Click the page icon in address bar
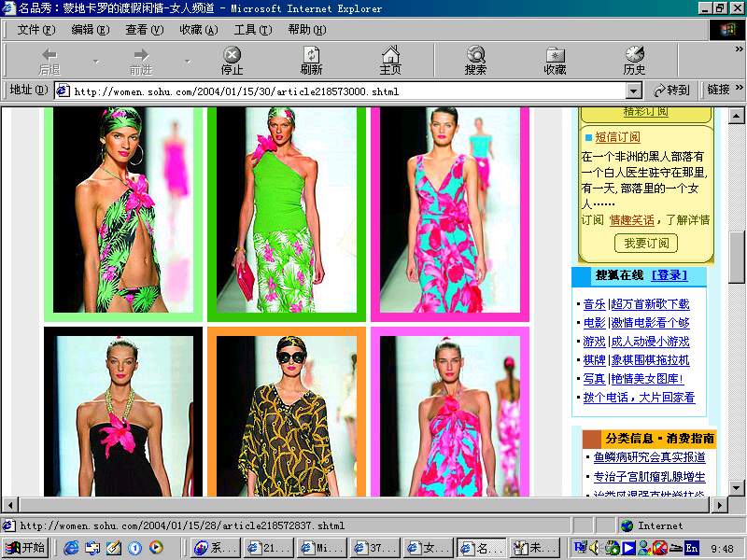Viewport: 747px width, 560px height. [63, 91]
